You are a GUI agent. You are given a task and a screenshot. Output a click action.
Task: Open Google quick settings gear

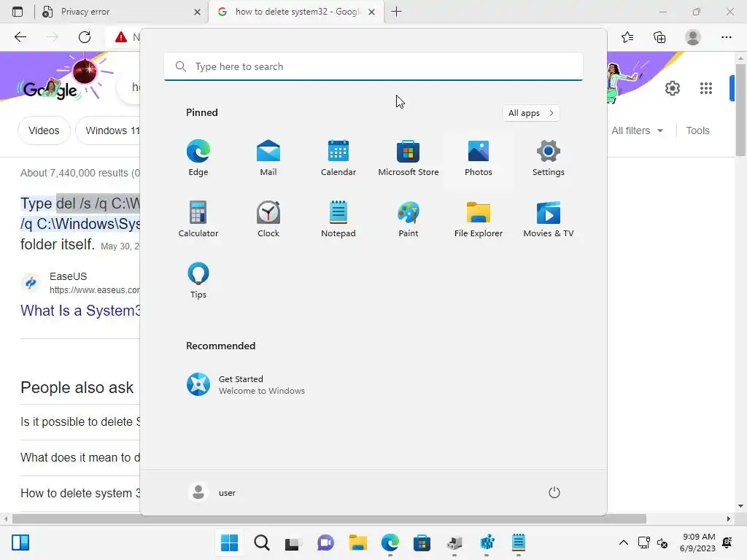[x=672, y=88]
